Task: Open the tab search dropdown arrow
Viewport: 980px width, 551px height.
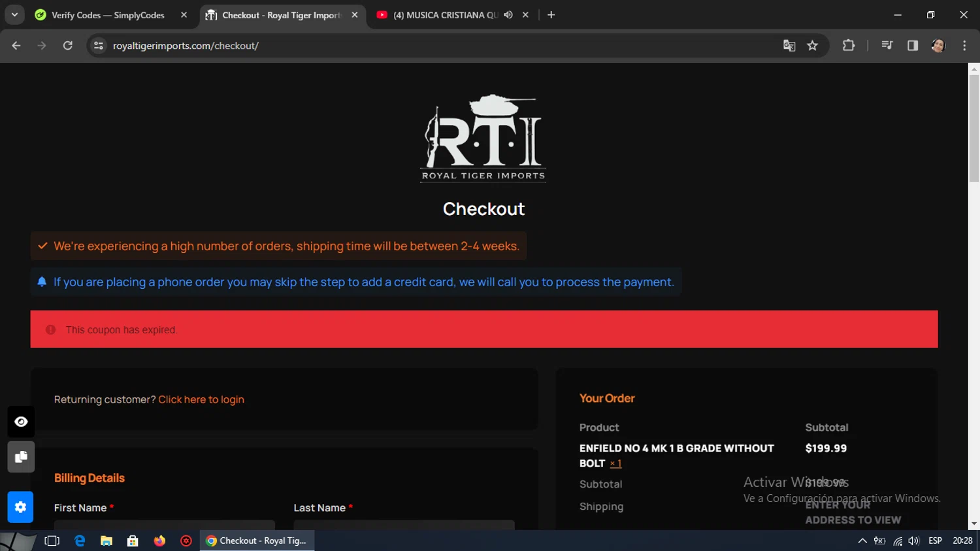Action: (x=14, y=14)
